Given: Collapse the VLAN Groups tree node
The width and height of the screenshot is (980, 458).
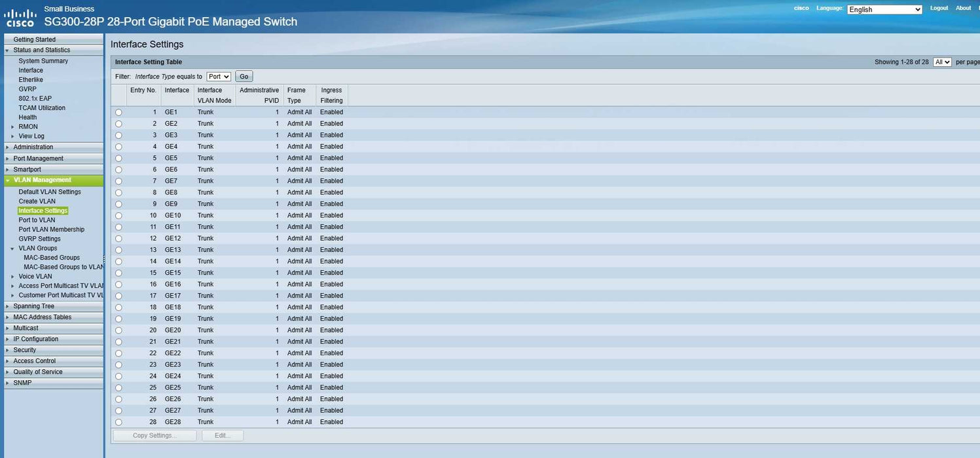Looking at the screenshot, I should click(12, 249).
